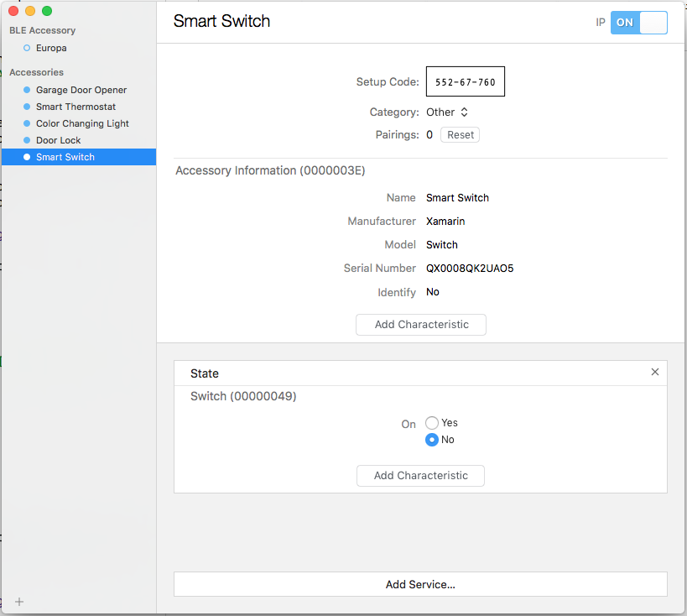The height and width of the screenshot is (616, 687).
Task: Select Yes for the On characteristic
Action: click(x=431, y=423)
